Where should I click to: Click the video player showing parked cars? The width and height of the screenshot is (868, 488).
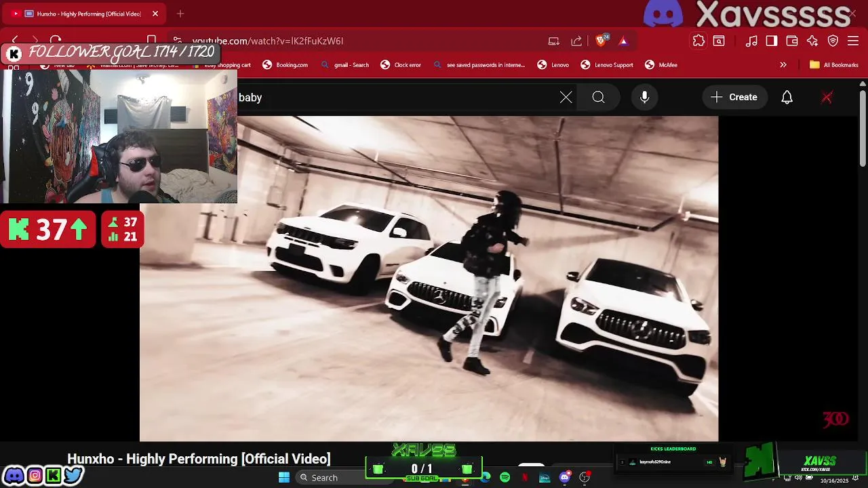point(429,278)
